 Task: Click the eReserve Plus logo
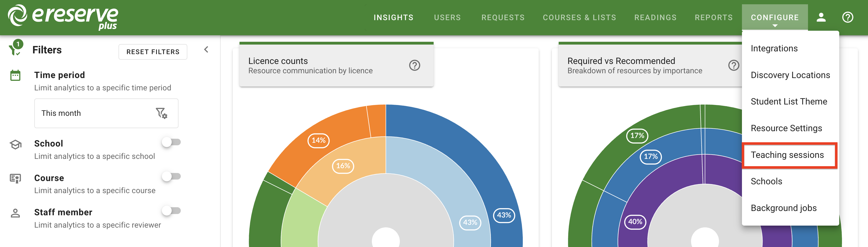(x=63, y=17)
